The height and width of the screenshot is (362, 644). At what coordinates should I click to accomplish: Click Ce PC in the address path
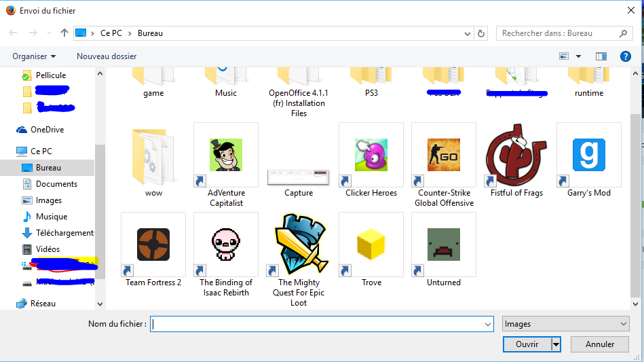click(x=111, y=33)
